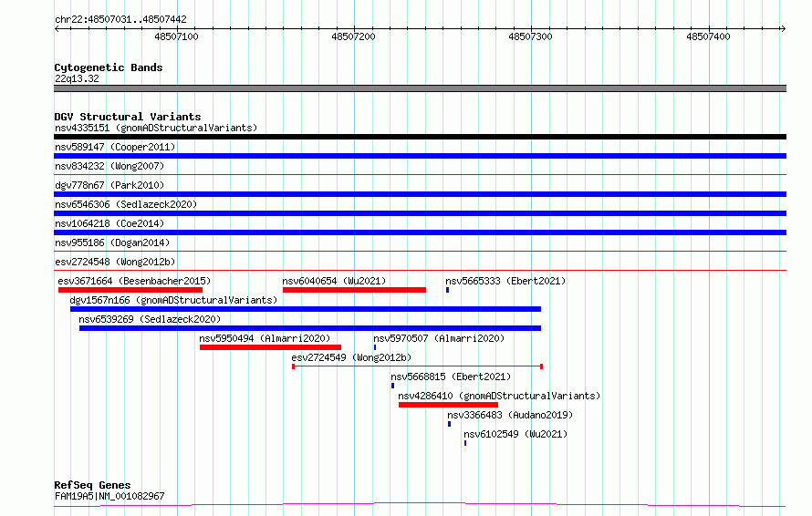Open nsv6102549 (Wu2021) variant label
Viewport: 812px width, 516px height.
515,434
